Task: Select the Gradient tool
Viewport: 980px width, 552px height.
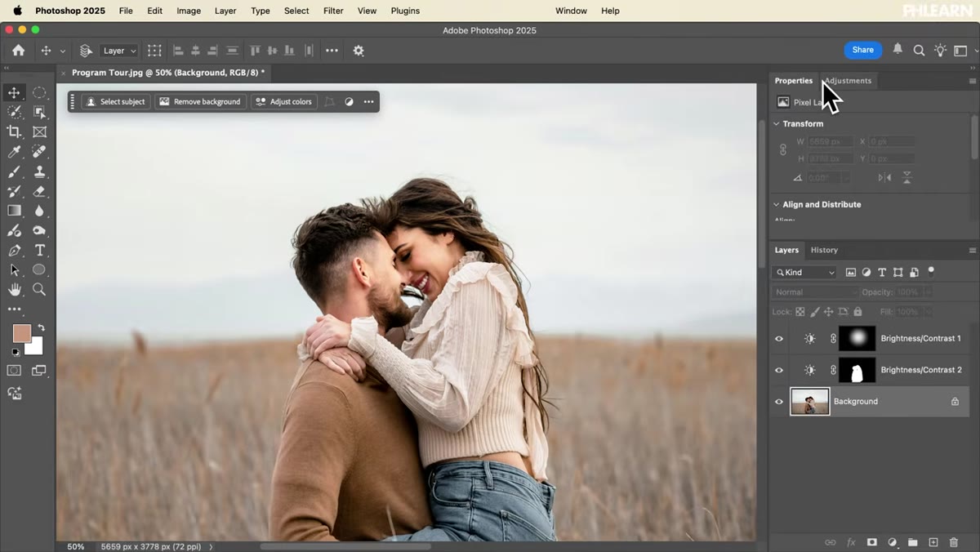Action: (14, 211)
